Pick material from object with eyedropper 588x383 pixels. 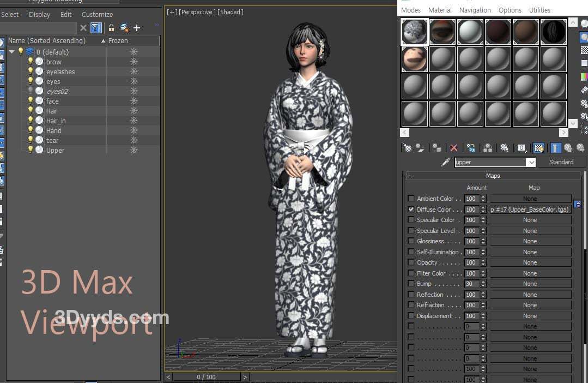tap(445, 162)
